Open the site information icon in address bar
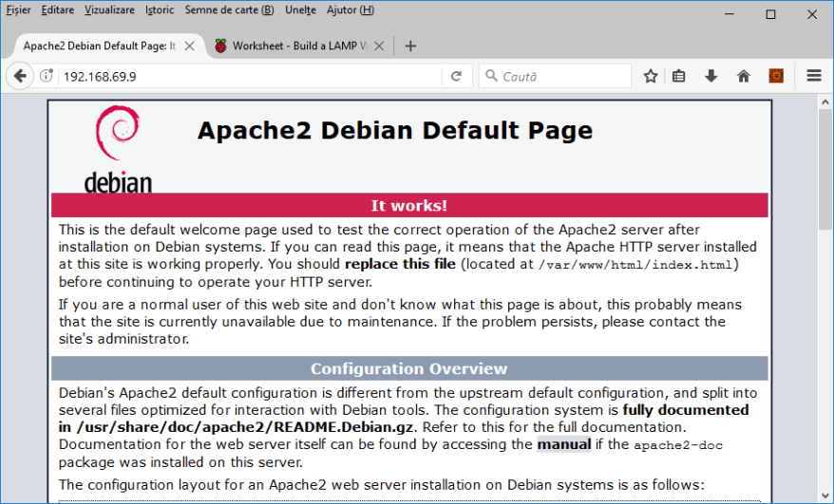The image size is (834, 504). [x=47, y=77]
